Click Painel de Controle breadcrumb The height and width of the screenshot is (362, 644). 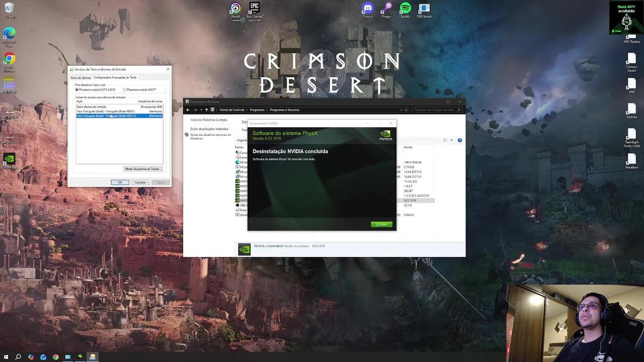232,110
